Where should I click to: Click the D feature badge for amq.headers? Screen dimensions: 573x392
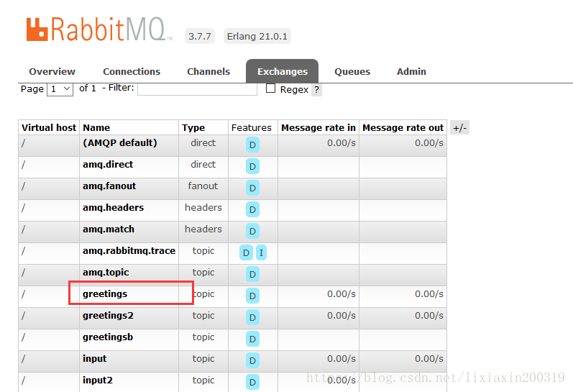252,209
